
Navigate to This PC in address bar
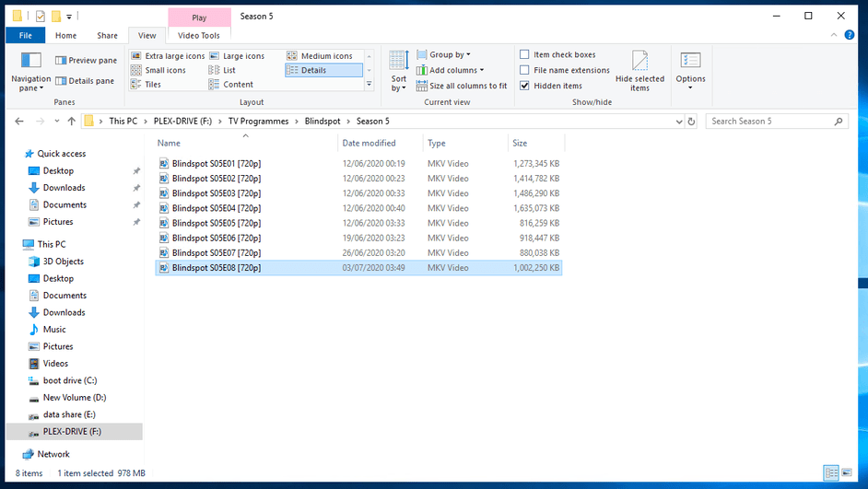(x=123, y=122)
